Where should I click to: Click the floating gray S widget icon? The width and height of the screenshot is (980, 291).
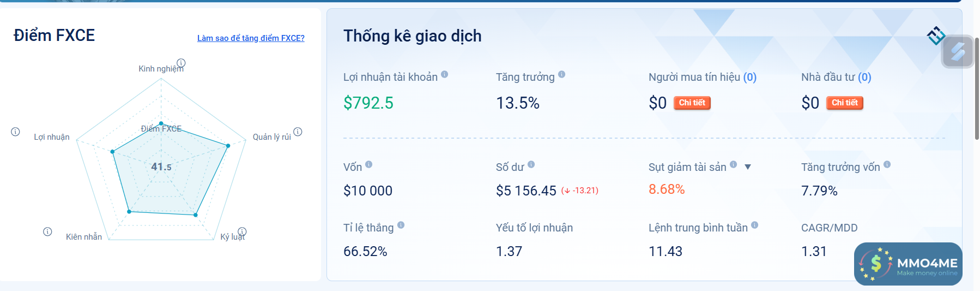[958, 52]
